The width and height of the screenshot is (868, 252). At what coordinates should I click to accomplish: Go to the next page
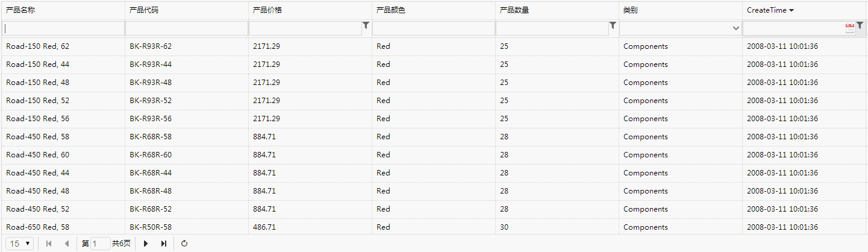click(146, 244)
